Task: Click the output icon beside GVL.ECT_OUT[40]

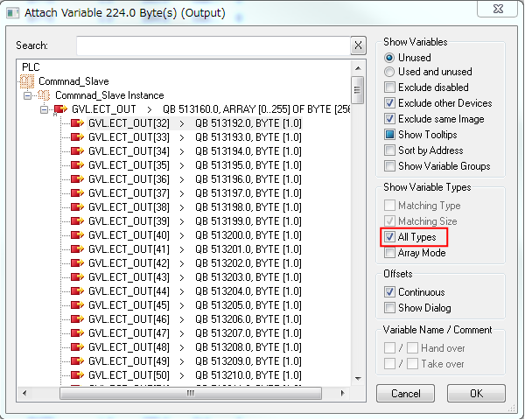Action: pos(77,235)
